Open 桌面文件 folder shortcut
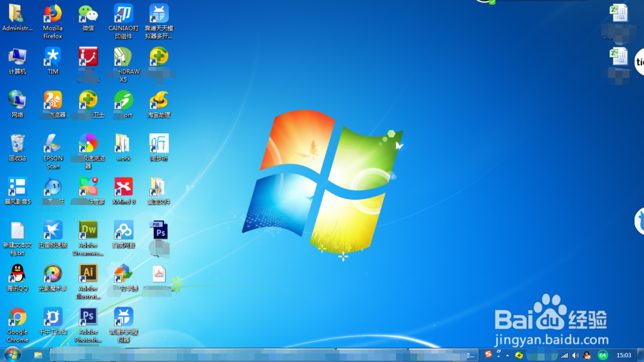 point(159,191)
